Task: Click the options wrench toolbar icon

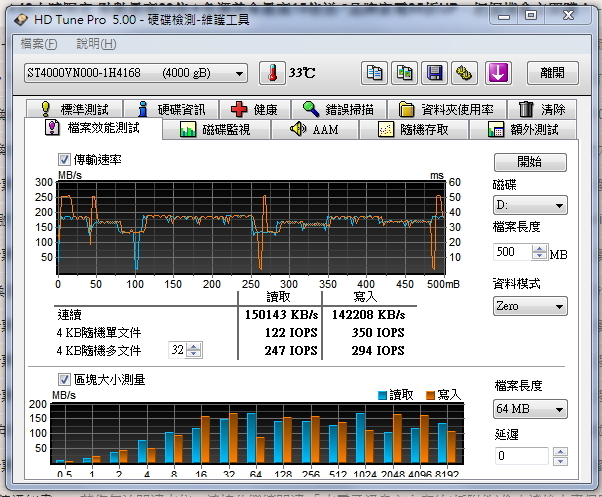Action: (464, 73)
